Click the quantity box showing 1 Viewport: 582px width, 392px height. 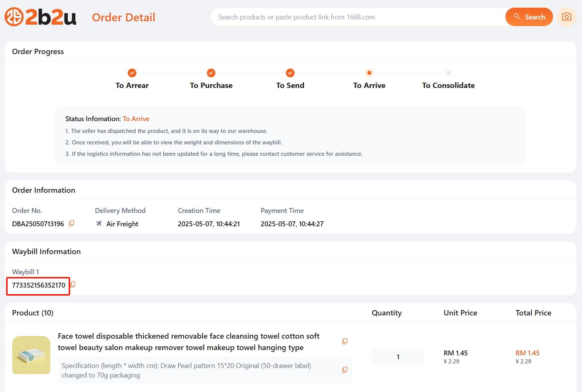point(398,357)
